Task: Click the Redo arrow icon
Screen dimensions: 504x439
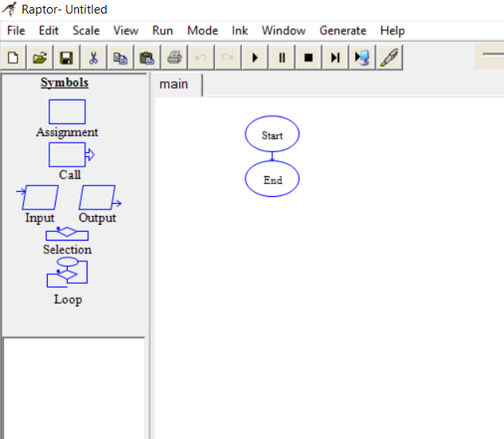Action: (x=228, y=58)
